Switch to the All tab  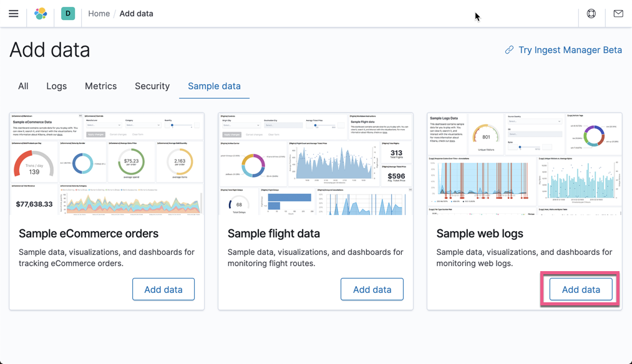click(23, 86)
